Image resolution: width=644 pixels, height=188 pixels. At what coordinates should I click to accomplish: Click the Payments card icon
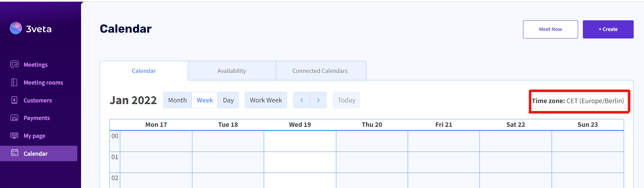[x=14, y=118]
